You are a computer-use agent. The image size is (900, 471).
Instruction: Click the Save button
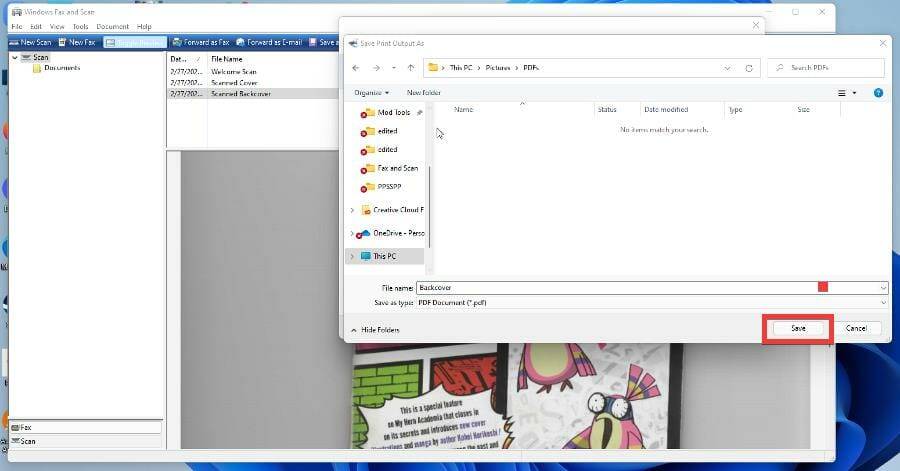click(798, 328)
